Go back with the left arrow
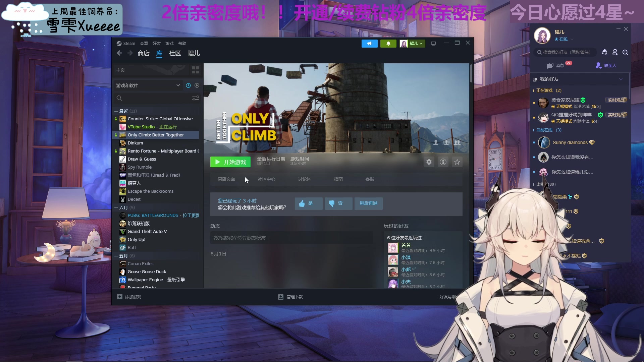The width and height of the screenshot is (644, 362). (119, 53)
